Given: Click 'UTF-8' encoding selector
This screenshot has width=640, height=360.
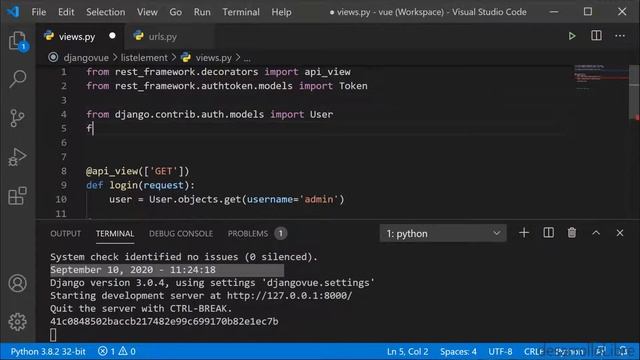Looking at the screenshot, I should pos(500,351).
